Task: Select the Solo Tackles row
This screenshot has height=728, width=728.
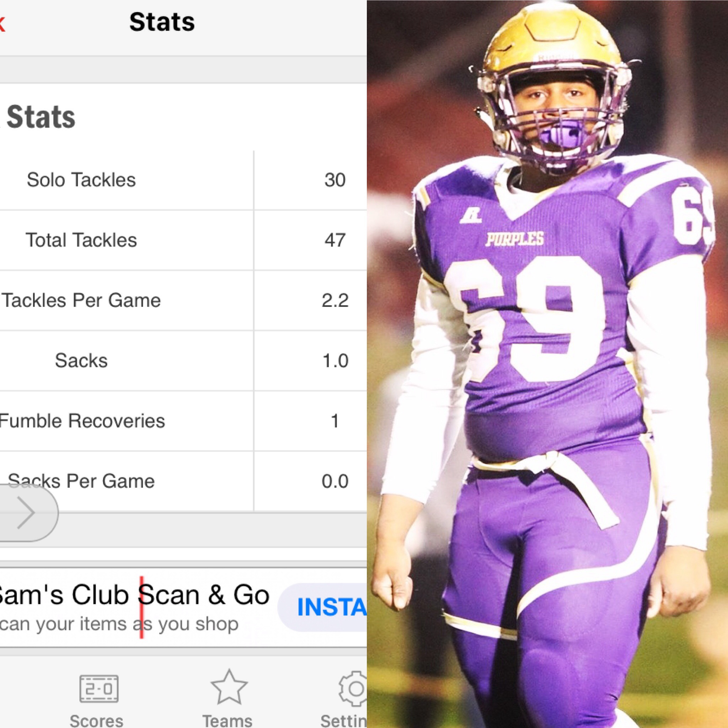Action: tap(183, 180)
